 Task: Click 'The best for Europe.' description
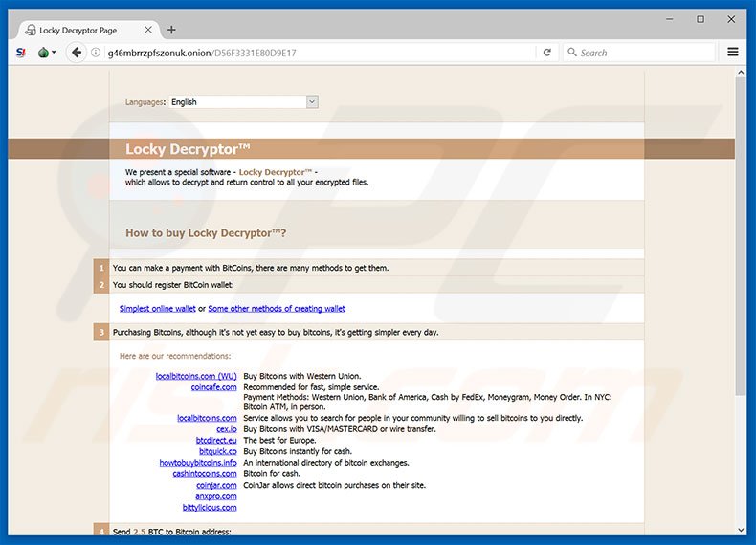(x=279, y=440)
